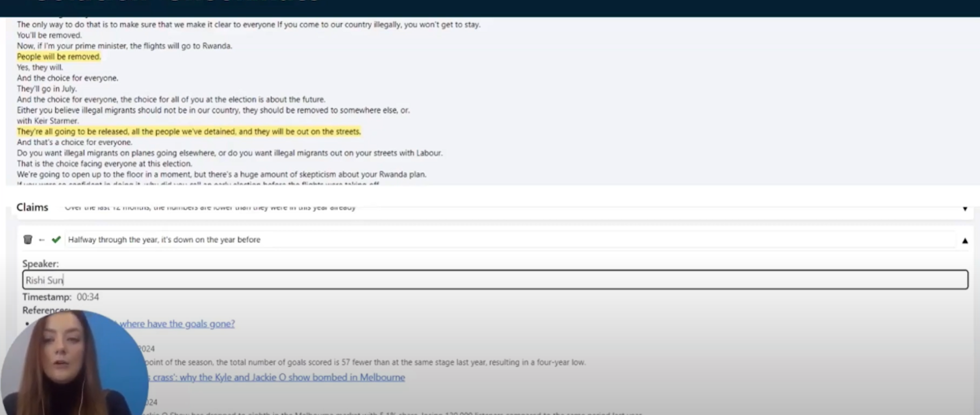Select highlighted line 'They're all going to be released'
The image size is (980, 415).
189,131
